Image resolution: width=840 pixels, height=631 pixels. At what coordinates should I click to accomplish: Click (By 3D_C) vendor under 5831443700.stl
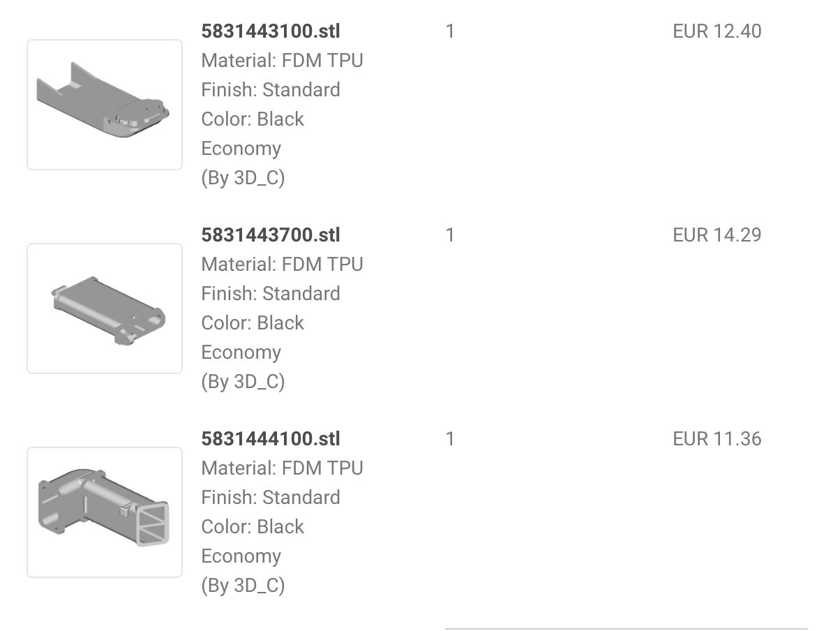pos(243,382)
